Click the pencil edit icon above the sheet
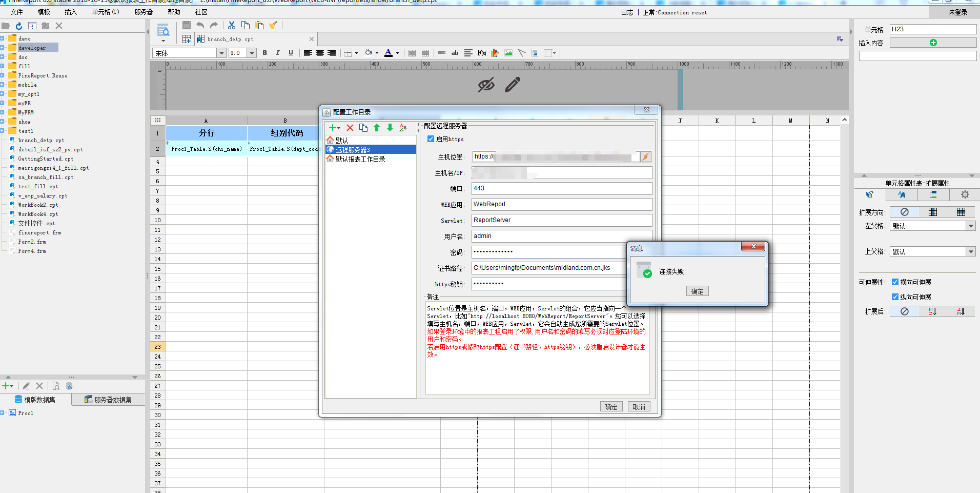 pos(513,85)
